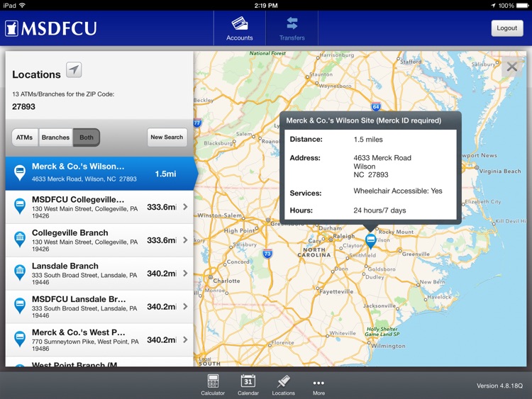Viewport: 532px width, 399px height.
Task: Select Merck & Co.'s Wilson... title
Action: (78, 167)
